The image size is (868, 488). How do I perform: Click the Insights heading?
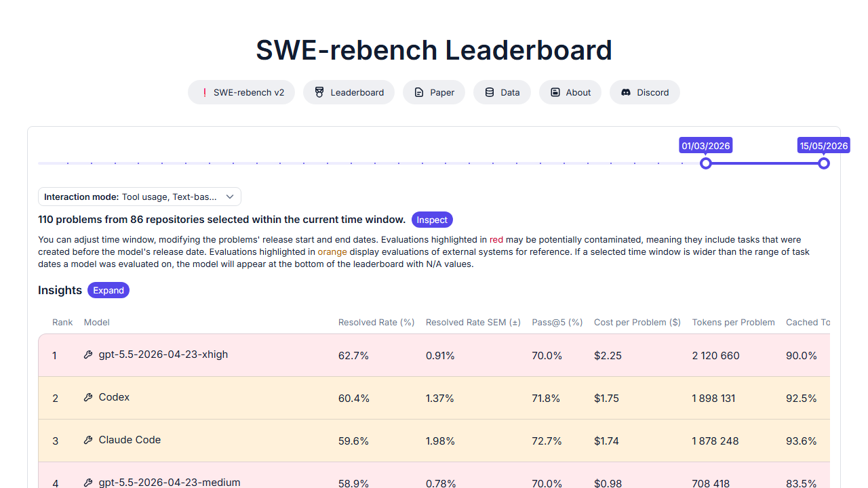click(60, 290)
